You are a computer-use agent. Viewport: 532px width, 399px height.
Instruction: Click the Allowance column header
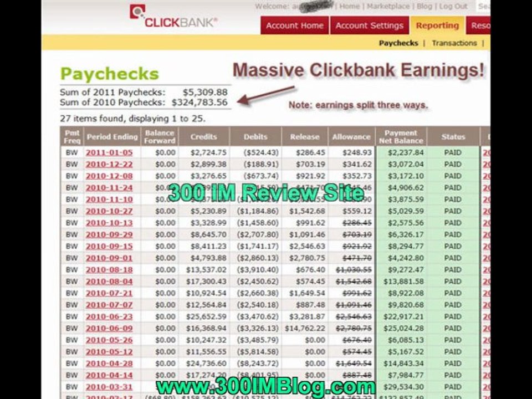[351, 137]
